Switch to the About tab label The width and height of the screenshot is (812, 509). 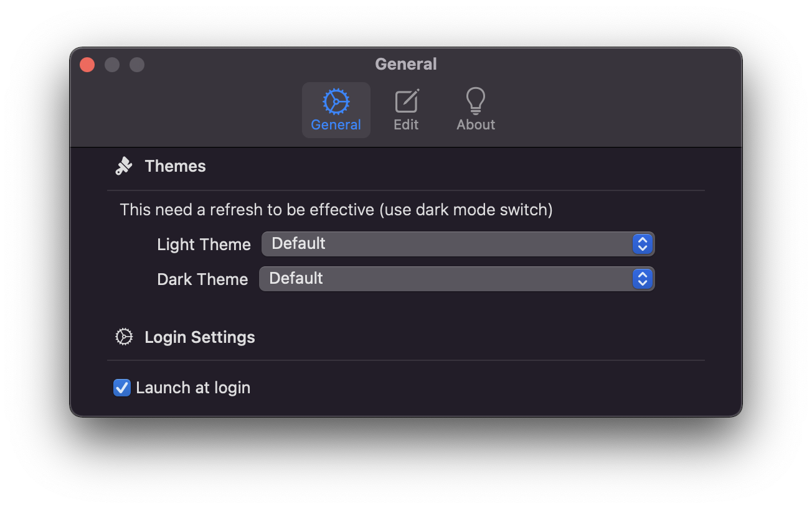pos(476,124)
